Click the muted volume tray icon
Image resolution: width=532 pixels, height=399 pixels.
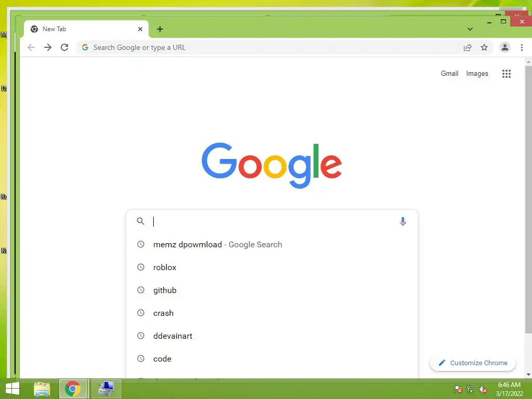483,389
